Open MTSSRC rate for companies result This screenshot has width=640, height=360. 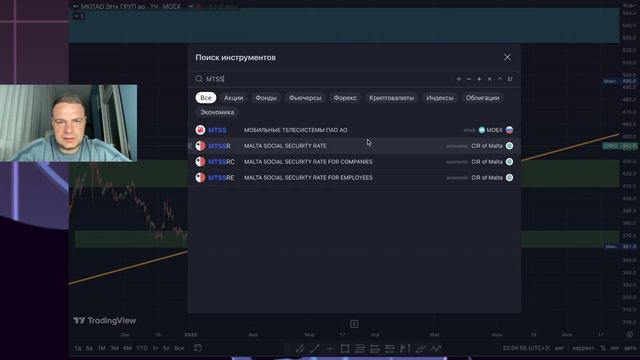tap(354, 162)
